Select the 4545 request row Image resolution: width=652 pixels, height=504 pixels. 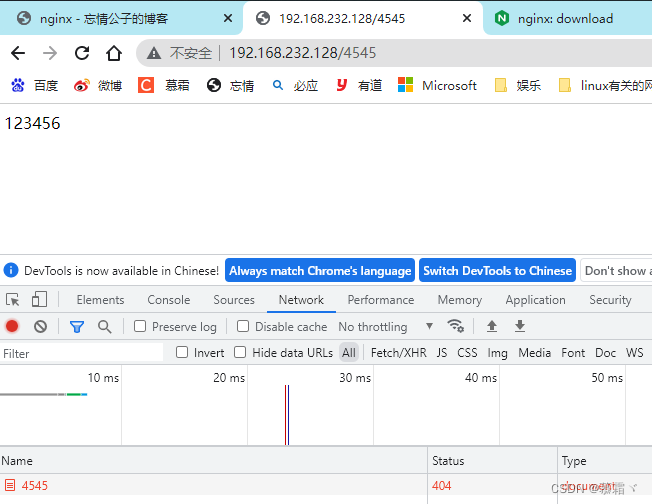point(326,485)
